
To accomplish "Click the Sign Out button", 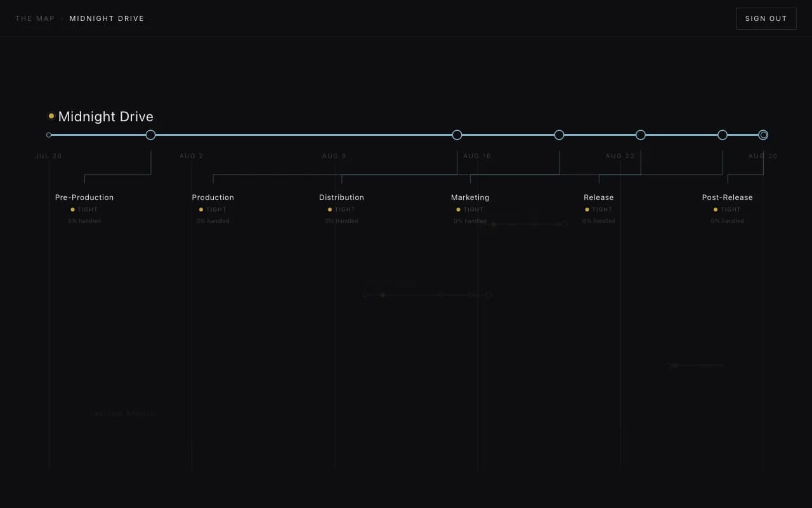I will [x=766, y=18].
